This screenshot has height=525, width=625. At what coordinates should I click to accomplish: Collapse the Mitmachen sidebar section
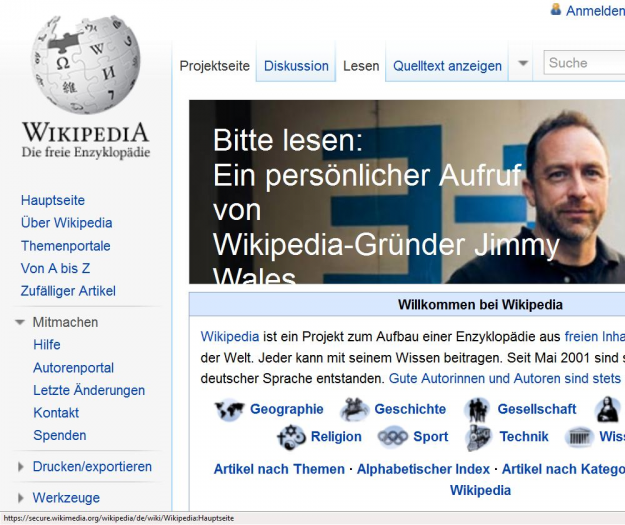pos(20,322)
